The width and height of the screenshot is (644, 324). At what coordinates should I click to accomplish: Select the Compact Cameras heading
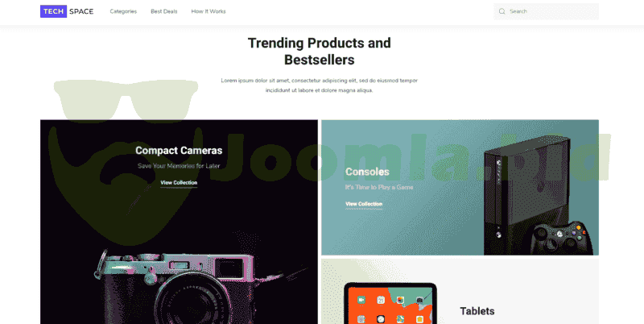[x=179, y=151]
